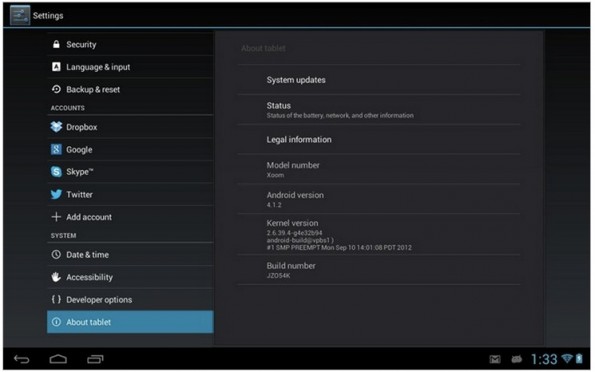The width and height of the screenshot is (595, 372).
Task: Click the Skype logo icon
Action: [x=56, y=172]
